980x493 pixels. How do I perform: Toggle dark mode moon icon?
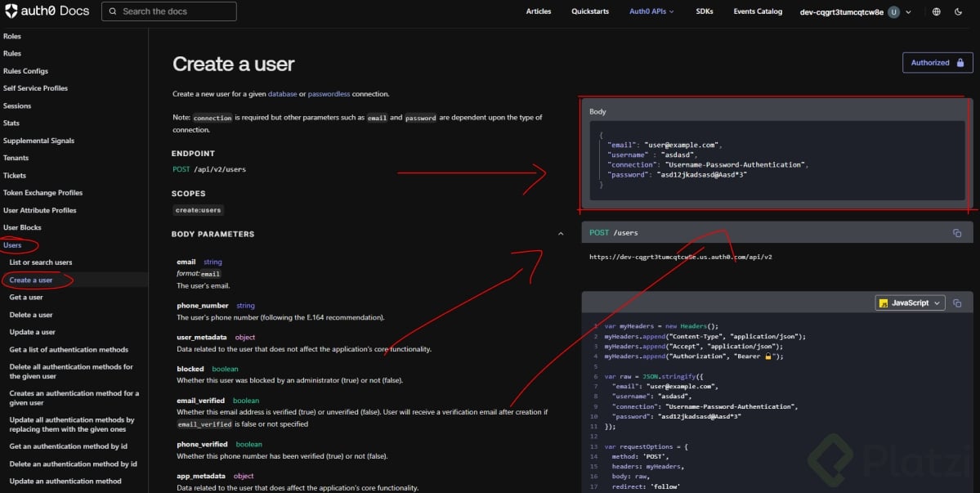[x=958, y=12]
